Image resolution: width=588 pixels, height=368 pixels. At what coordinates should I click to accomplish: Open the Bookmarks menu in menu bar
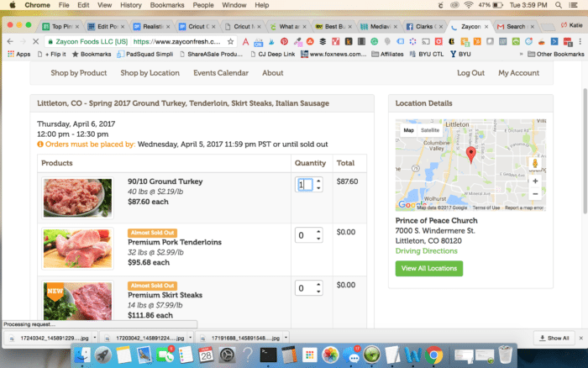(x=167, y=5)
